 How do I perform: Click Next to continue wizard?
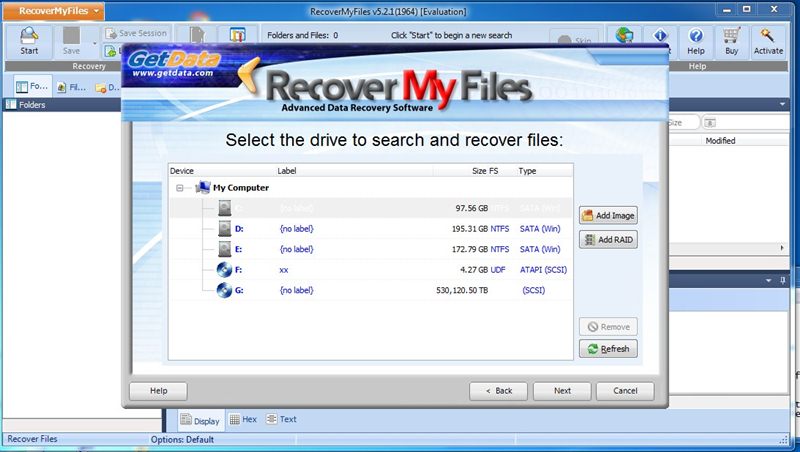(562, 391)
